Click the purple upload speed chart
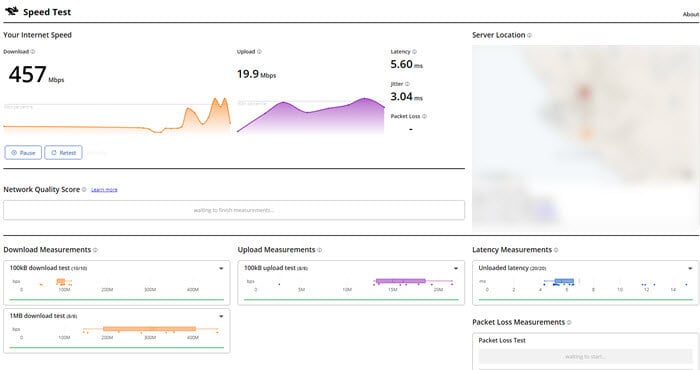Screen dimensions: 700x370 [x=311, y=116]
